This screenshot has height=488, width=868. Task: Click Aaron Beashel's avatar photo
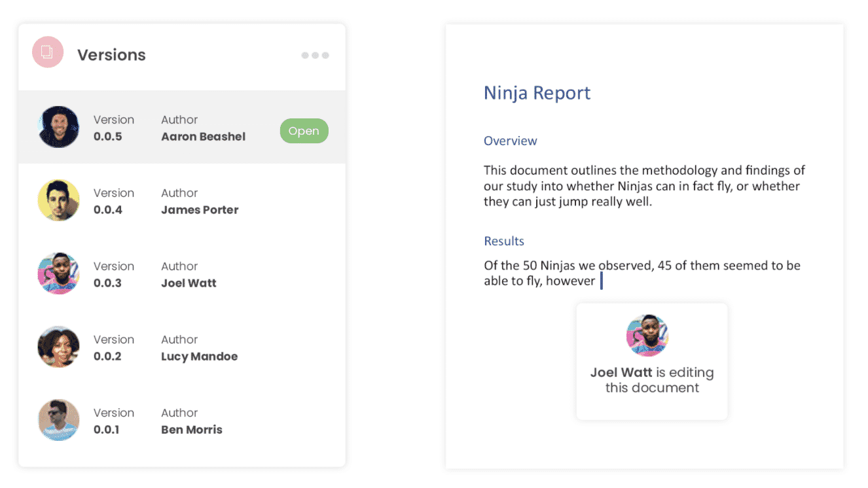tap(59, 127)
